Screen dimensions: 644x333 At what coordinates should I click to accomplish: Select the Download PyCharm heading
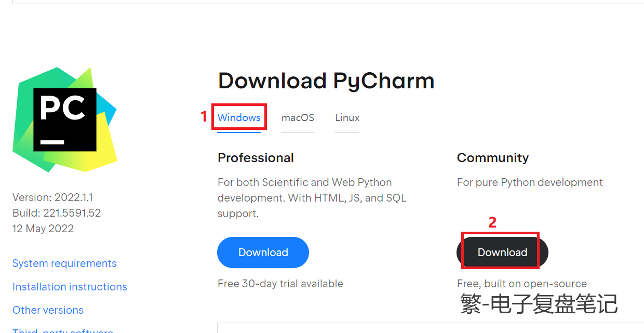coord(326,81)
